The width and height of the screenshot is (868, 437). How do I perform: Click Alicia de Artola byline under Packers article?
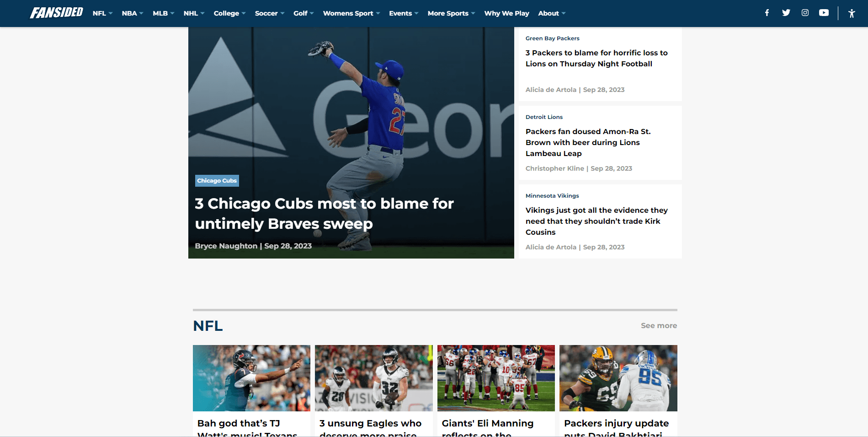tap(551, 90)
